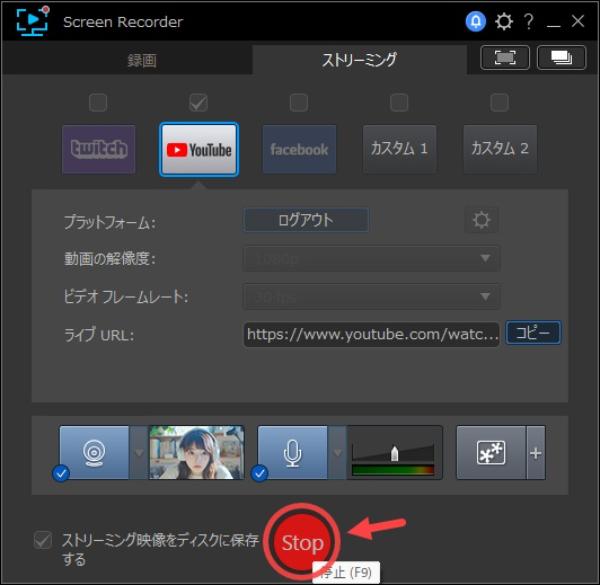
Task: Select カスタム 1 platform button
Action: pos(399,149)
